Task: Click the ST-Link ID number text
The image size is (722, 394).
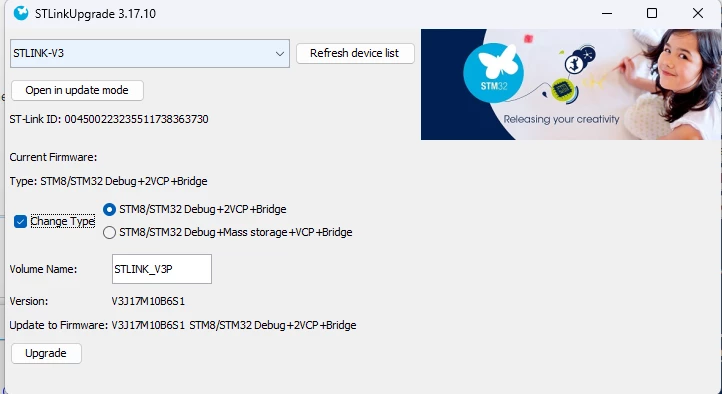Action: click(x=136, y=119)
